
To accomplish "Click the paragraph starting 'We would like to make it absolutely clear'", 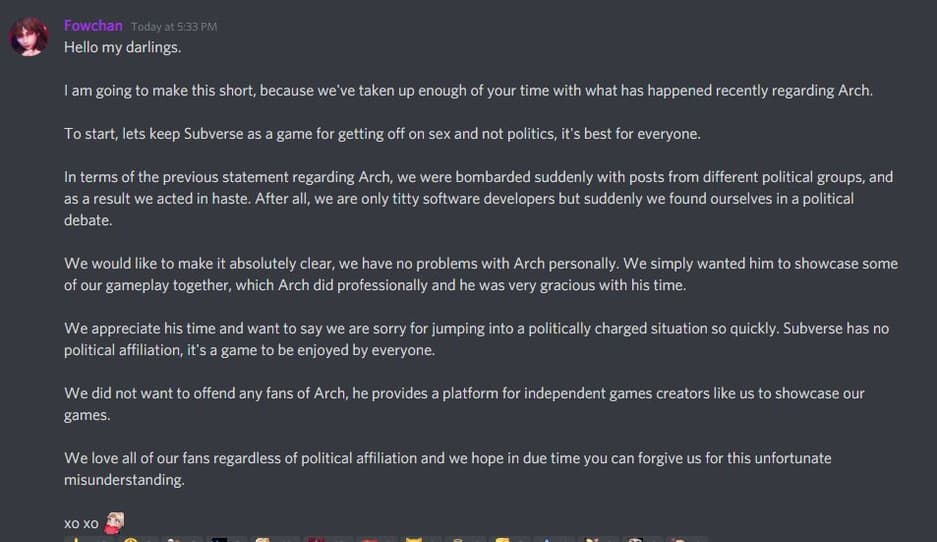I will pos(481,274).
